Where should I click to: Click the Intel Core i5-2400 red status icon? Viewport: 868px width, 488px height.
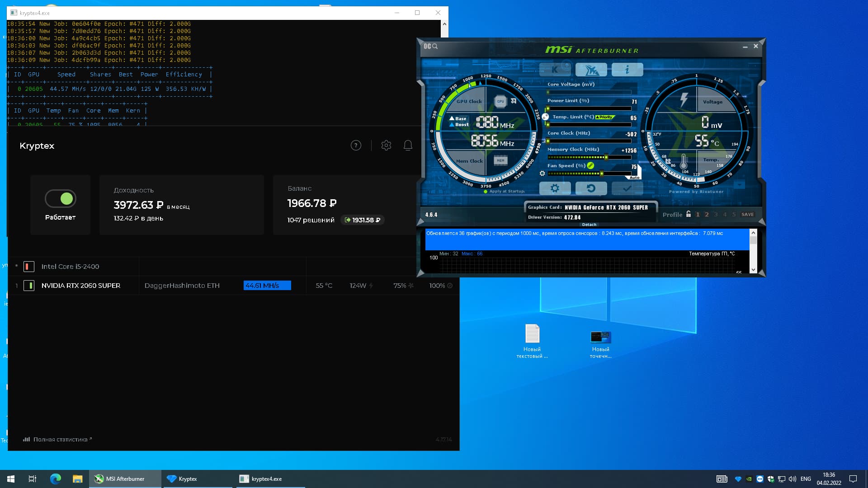click(28, 267)
